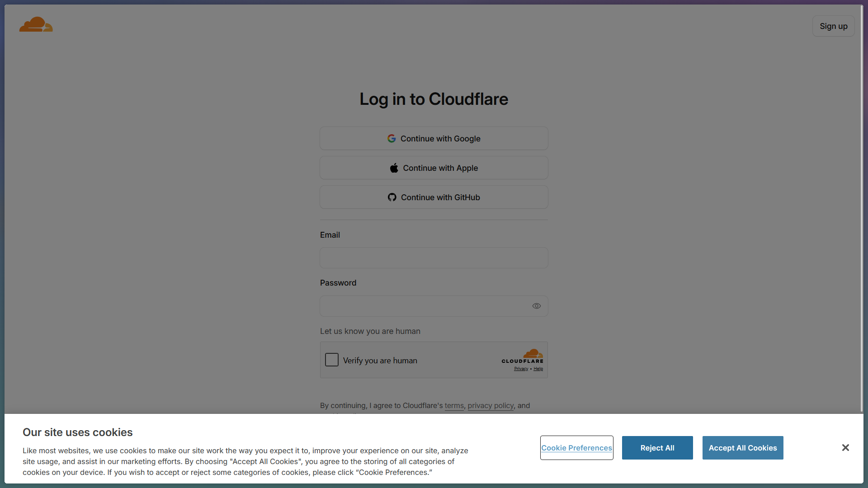Continue with Google sign-in
This screenshot has width=868, height=488.
(434, 139)
